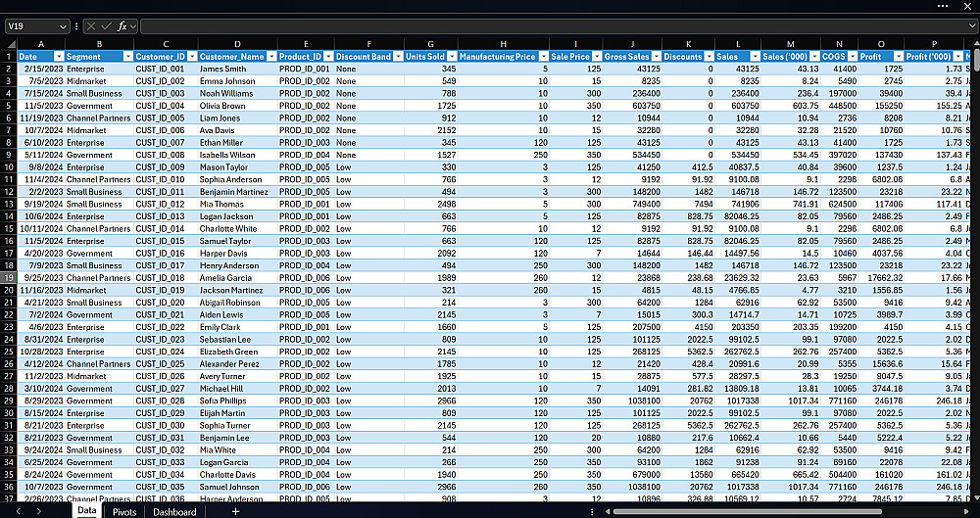Switch to the Pivots sheet tab
This screenshot has height=518, width=980.
click(124, 512)
